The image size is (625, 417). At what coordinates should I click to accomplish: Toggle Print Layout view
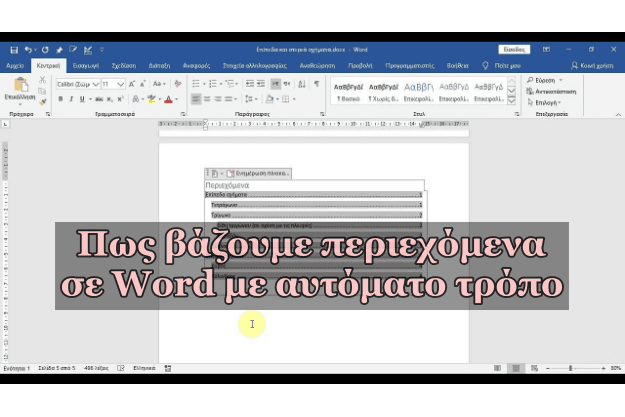(516, 368)
